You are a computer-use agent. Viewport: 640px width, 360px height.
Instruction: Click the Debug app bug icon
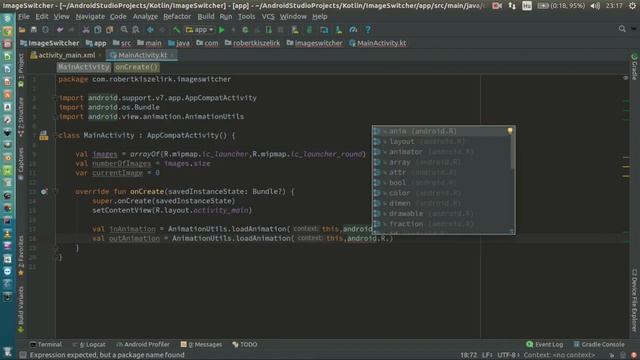click(x=245, y=30)
